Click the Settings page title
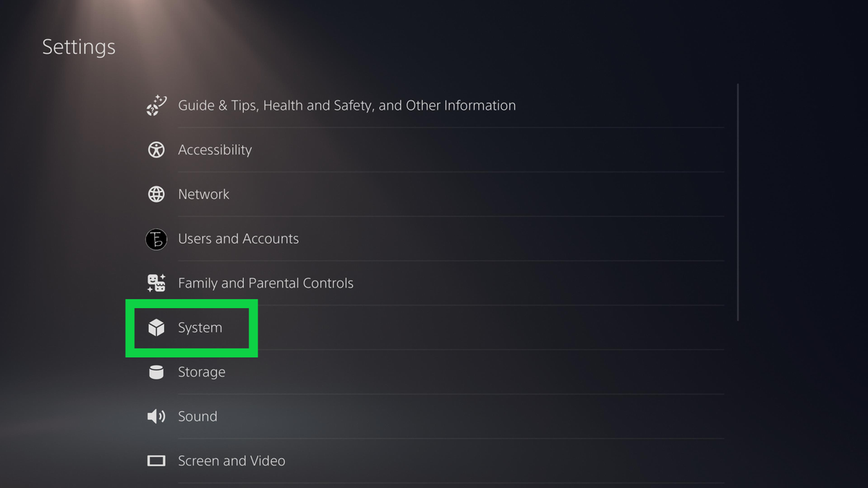 coord(78,46)
